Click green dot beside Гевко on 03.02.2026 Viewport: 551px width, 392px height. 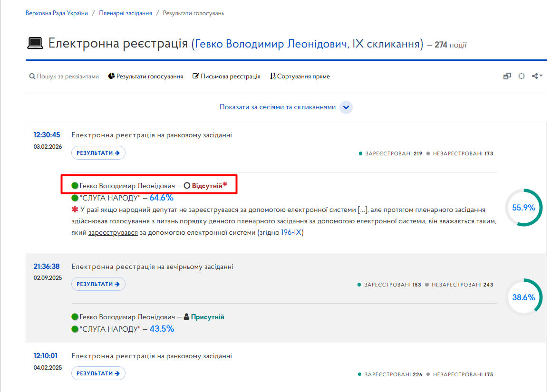coord(75,185)
